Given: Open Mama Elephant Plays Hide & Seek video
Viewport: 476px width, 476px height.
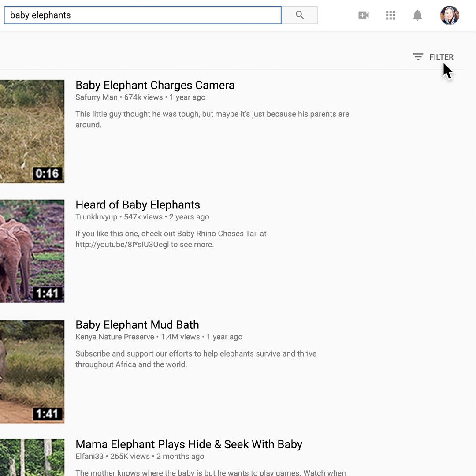Looking at the screenshot, I should (189, 444).
